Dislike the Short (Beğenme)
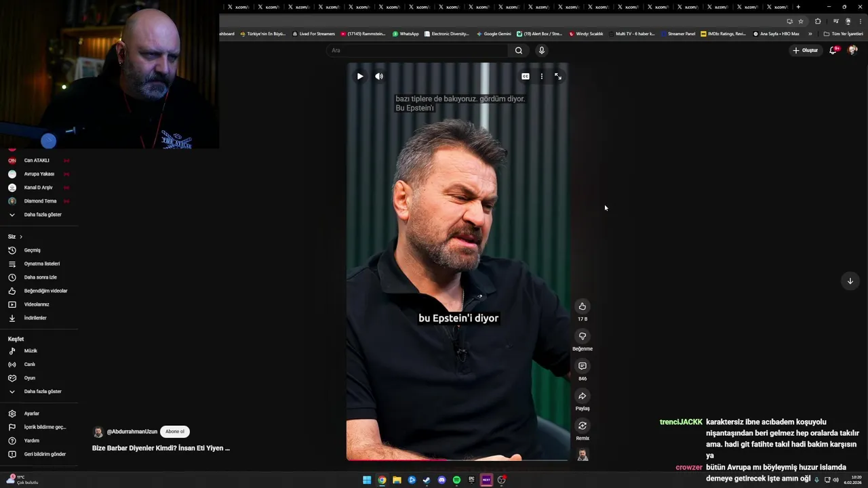868x488 pixels. (583, 336)
